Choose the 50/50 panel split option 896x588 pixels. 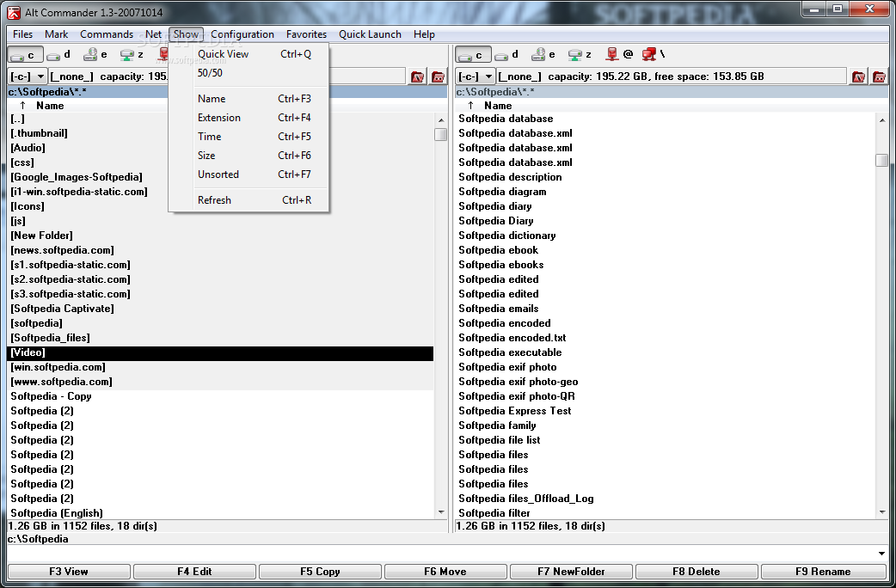tap(249, 72)
